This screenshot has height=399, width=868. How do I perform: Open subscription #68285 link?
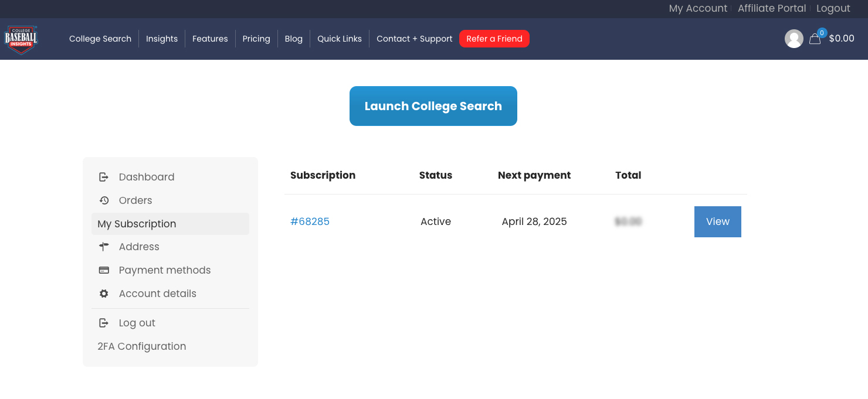[310, 221]
